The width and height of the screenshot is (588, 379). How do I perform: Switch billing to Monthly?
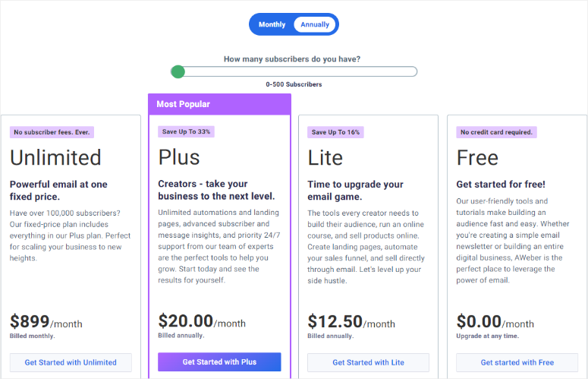click(272, 24)
